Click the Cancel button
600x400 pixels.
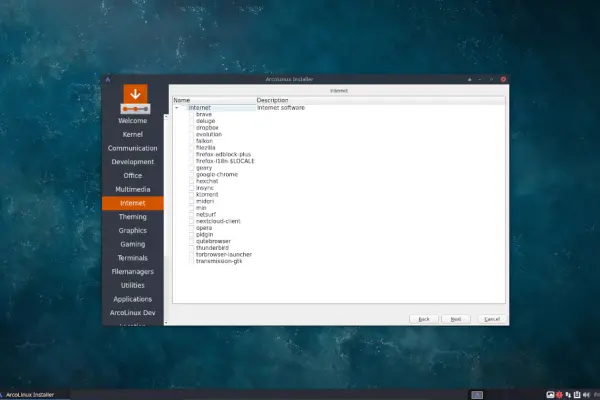[x=492, y=319]
